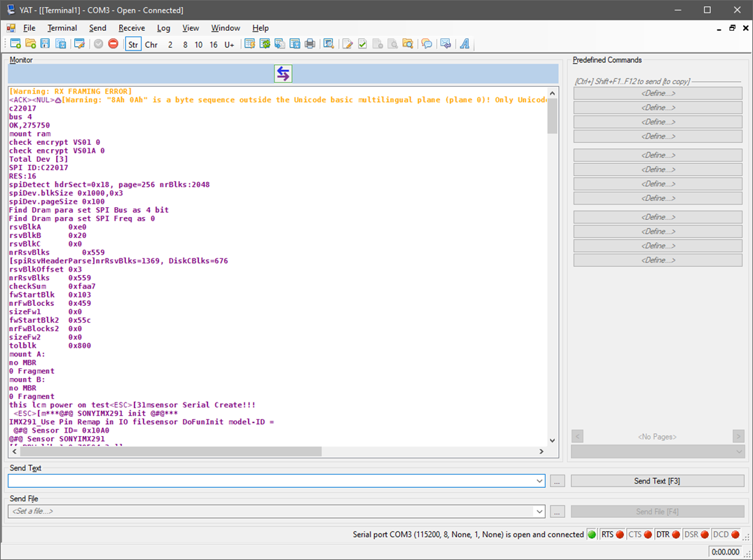
Task: Open the Terminal menu
Action: 62,28
